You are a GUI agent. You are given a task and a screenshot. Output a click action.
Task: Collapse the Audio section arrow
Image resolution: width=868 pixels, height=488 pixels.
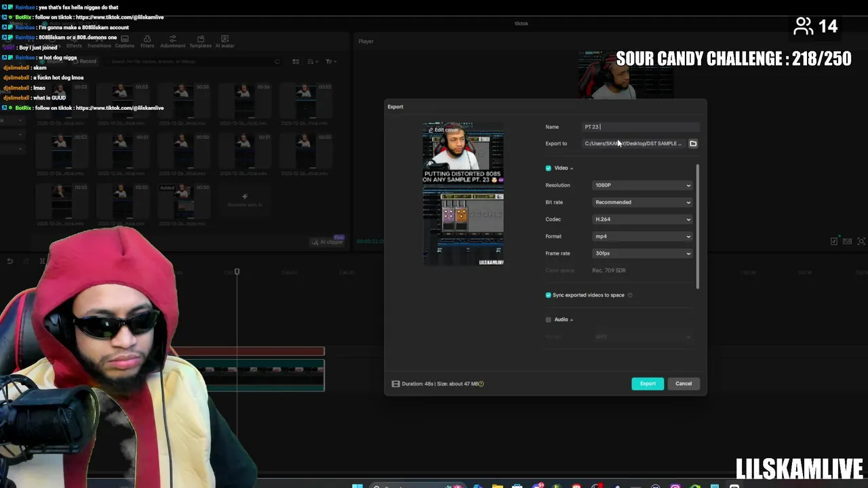[572, 319]
